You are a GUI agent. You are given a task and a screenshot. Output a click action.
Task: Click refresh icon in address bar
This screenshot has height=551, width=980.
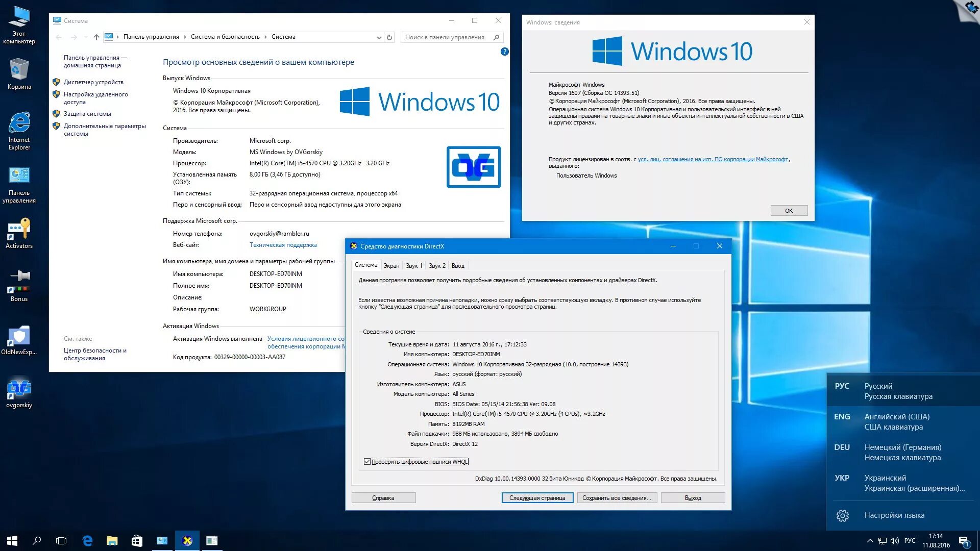click(389, 37)
